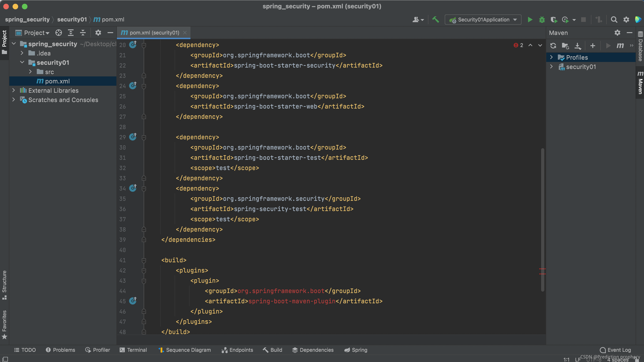Expand the .idea folder
Viewport: 644px width, 362px height.
pos(22,53)
